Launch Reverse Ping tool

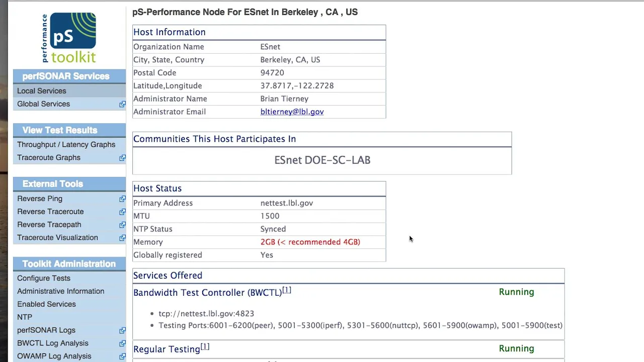click(x=40, y=199)
